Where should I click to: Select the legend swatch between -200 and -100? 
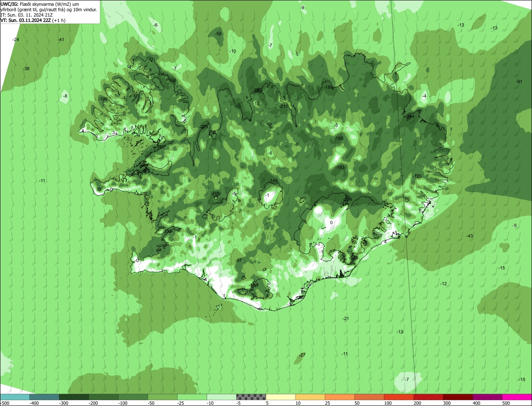(103, 397)
